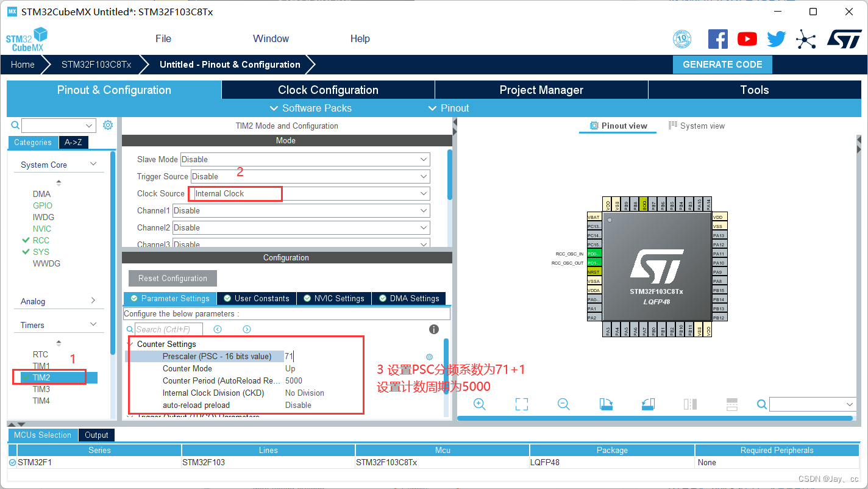Zoom in on the pinout view
This screenshot has height=489, width=868.
point(480,404)
